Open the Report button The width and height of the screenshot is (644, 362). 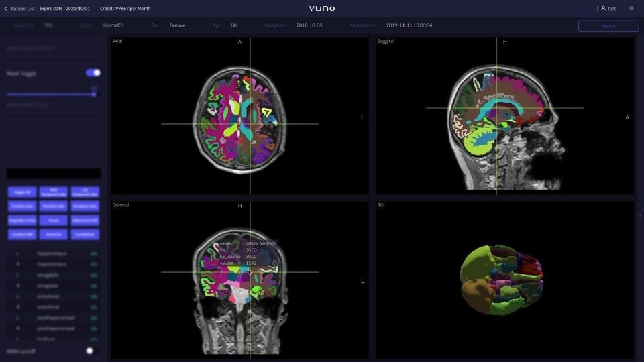coord(608,26)
